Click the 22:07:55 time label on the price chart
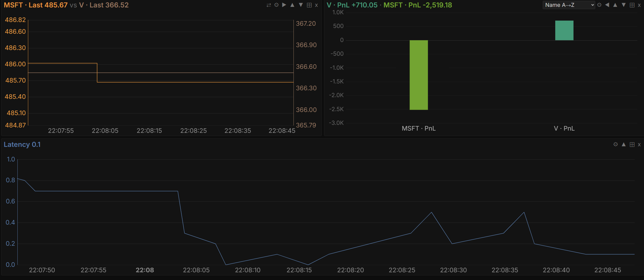This screenshot has height=280, width=644. click(61, 131)
